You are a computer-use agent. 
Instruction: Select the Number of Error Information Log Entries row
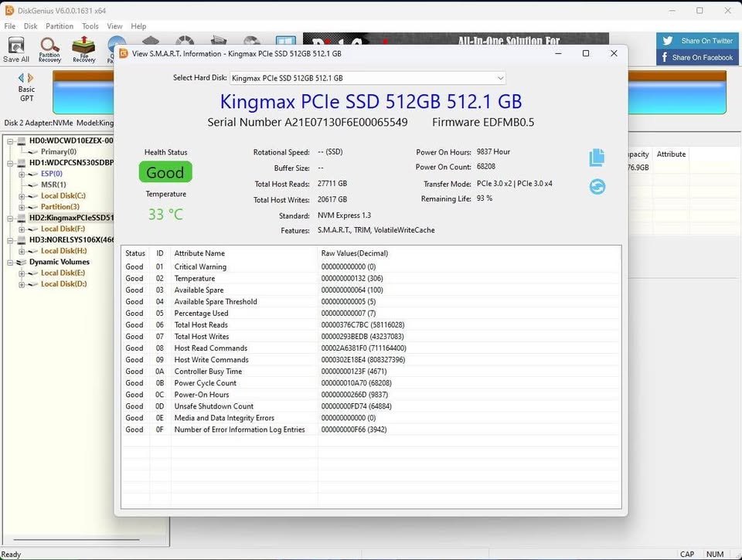[x=371, y=429]
